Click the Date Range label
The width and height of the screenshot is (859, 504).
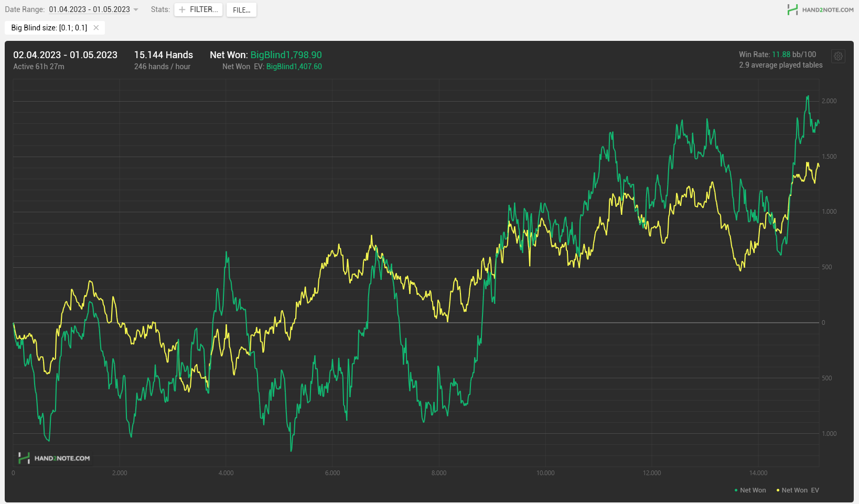tap(25, 9)
